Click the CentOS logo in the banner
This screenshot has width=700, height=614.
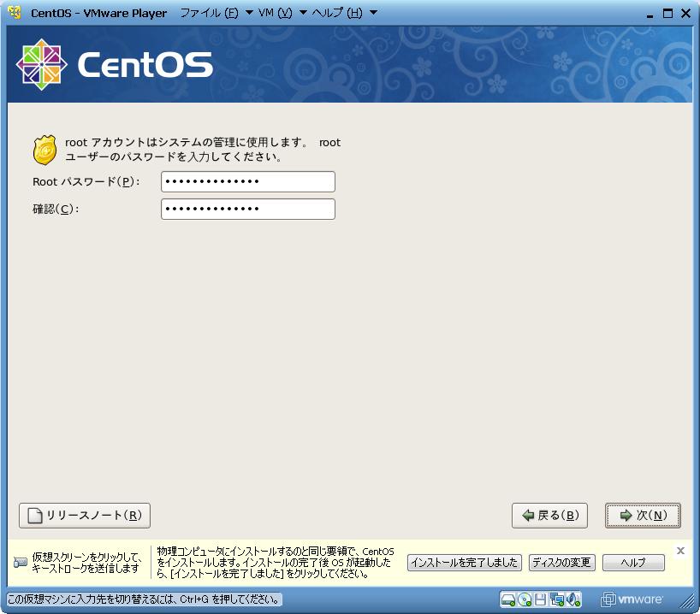pyautogui.click(x=115, y=65)
